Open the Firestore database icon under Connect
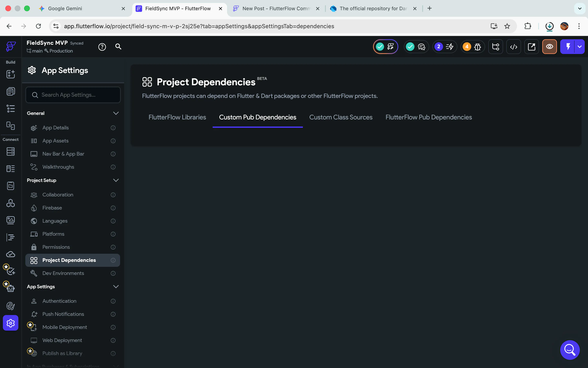 click(x=10, y=151)
